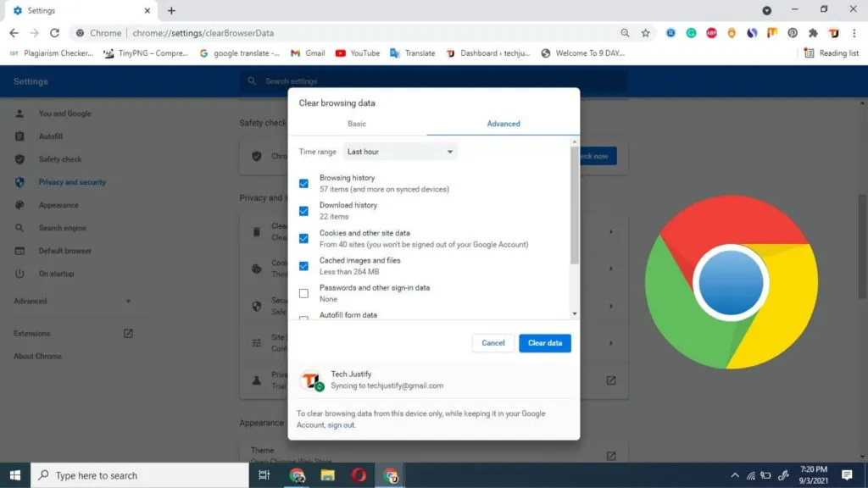Image resolution: width=868 pixels, height=488 pixels.
Task: Open the Time range dropdown
Action: (x=400, y=152)
